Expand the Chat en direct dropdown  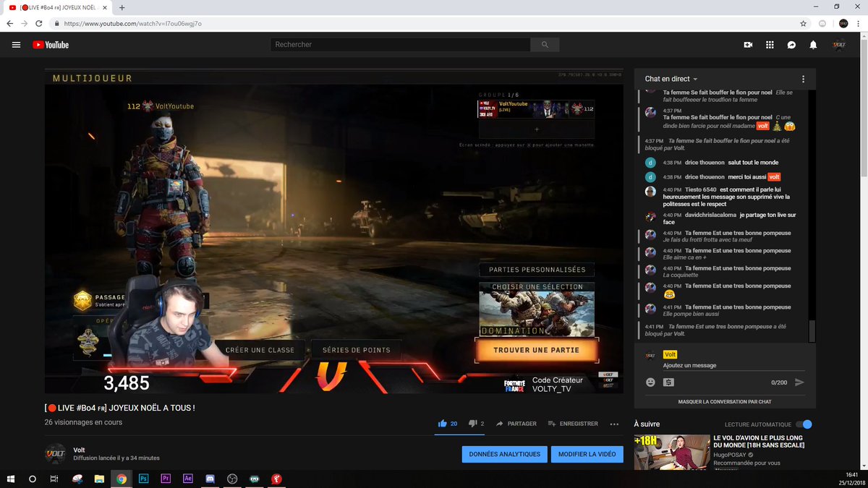tap(671, 79)
